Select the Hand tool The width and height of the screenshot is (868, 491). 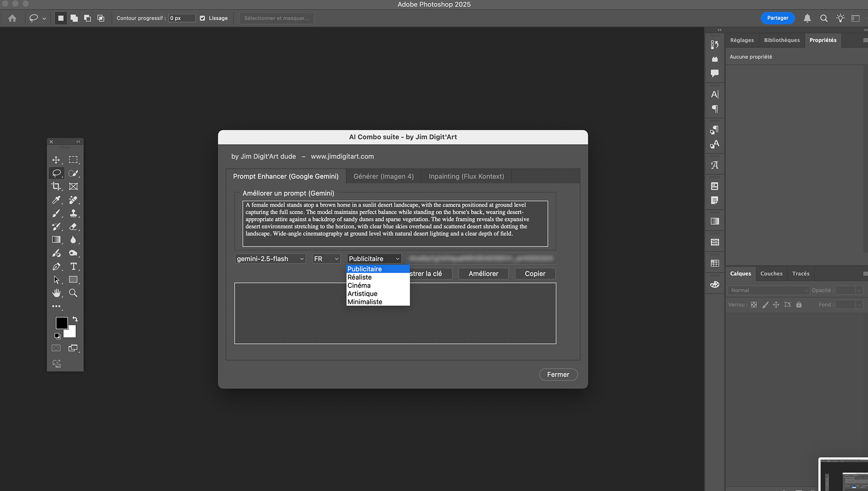[56, 293]
